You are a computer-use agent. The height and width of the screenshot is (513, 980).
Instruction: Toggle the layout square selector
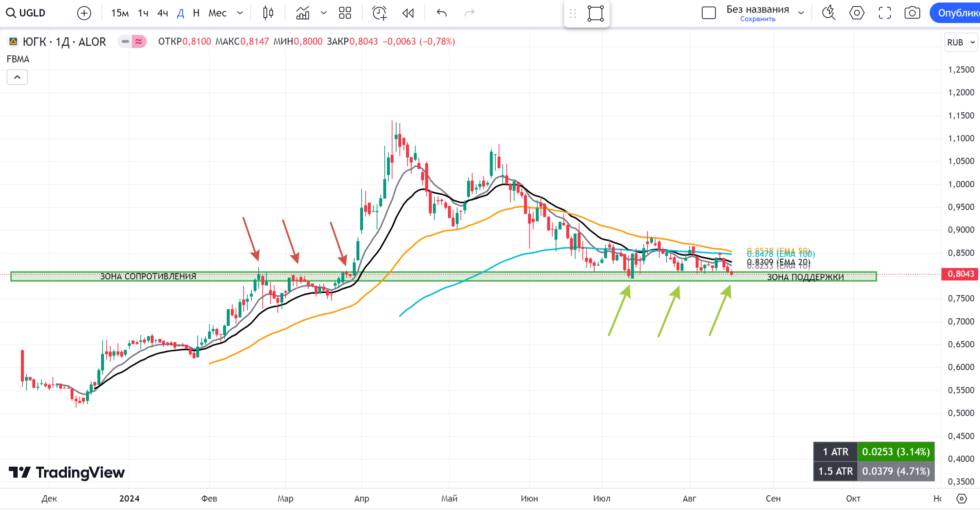[708, 13]
